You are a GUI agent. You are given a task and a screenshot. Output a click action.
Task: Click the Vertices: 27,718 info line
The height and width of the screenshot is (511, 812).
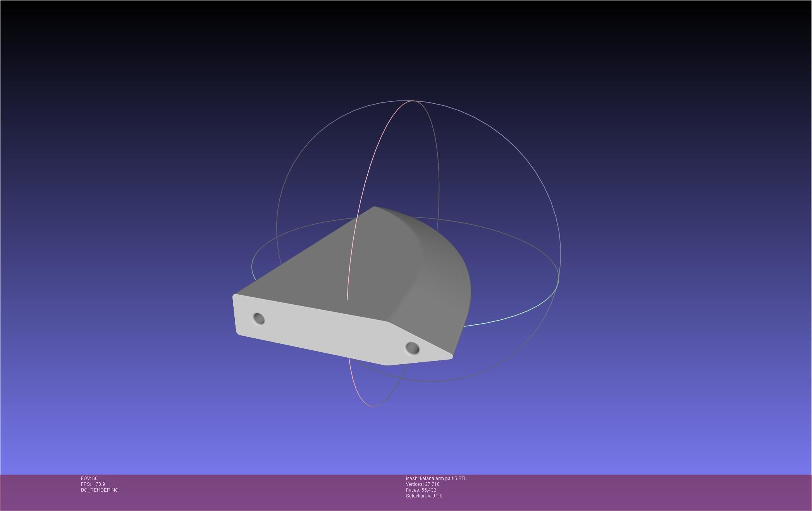423,484
